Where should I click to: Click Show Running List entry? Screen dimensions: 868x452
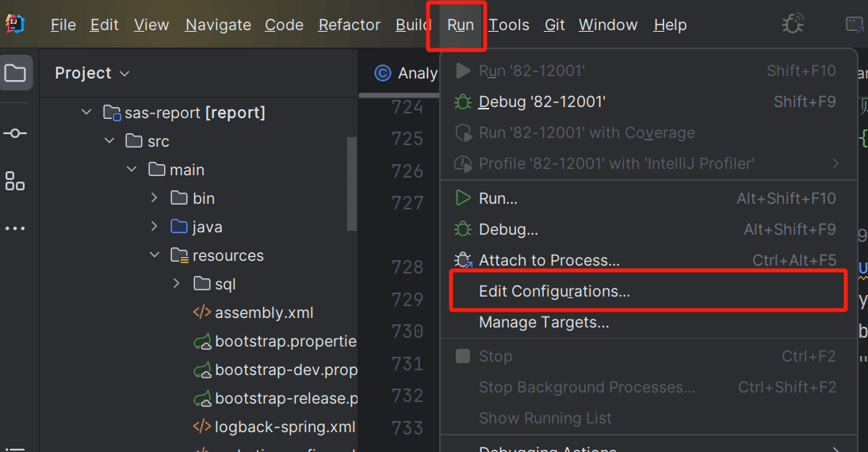coord(648,418)
